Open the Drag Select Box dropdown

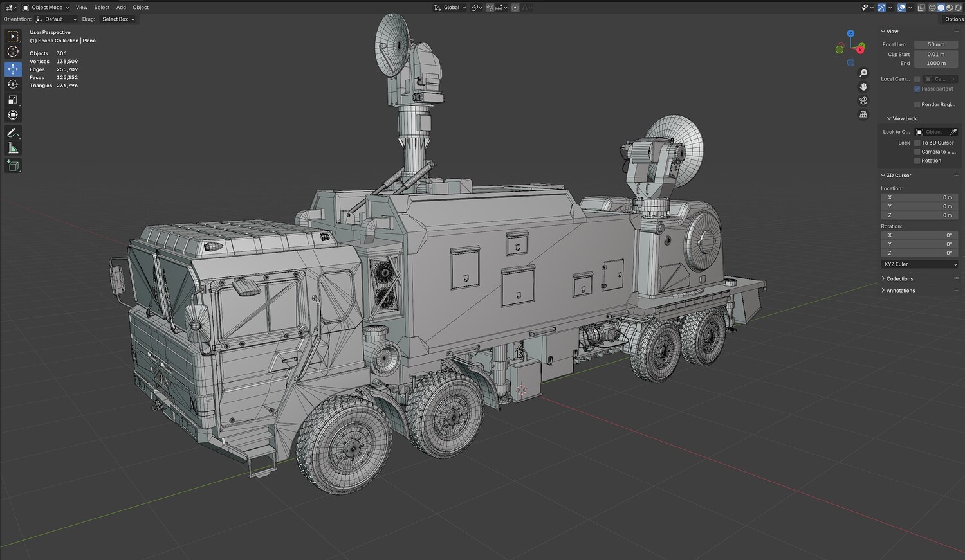point(117,19)
